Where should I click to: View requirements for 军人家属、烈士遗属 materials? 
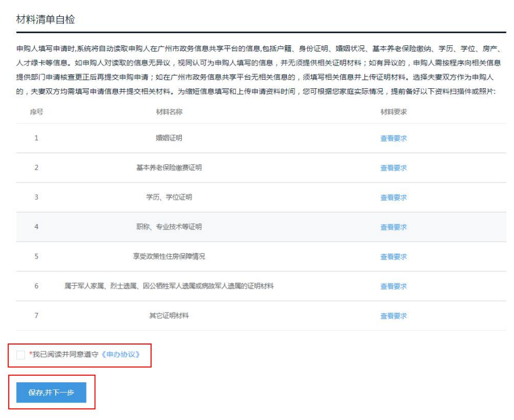(393, 286)
